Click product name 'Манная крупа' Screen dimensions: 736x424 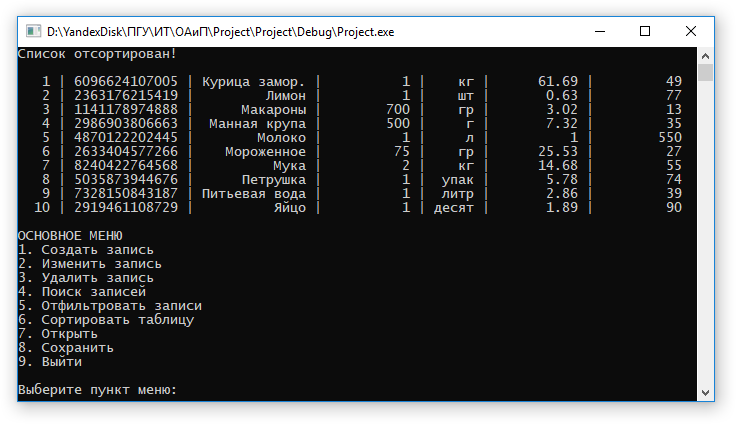(257, 124)
